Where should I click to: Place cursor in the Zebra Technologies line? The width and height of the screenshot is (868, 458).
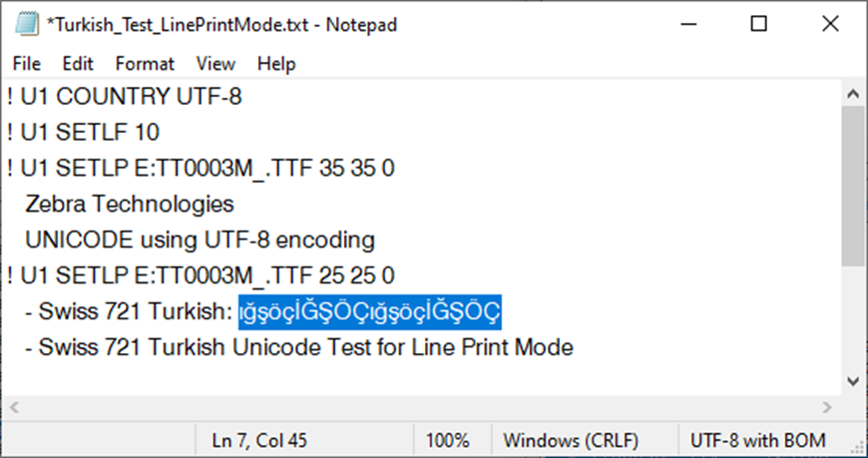click(x=130, y=205)
